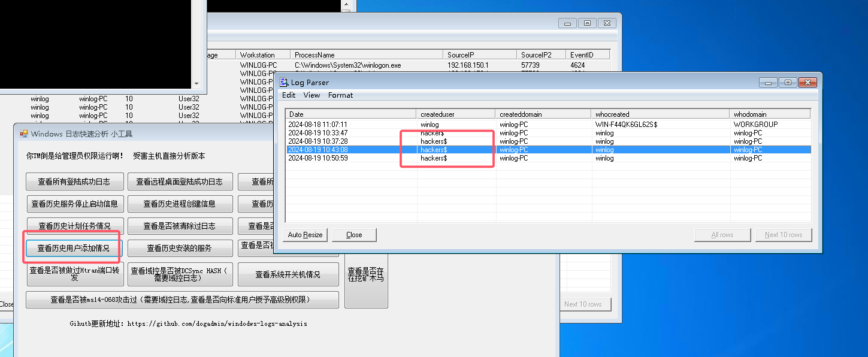Select the row dated 2024-08-19 10:50:59
Screen dimensions: 868x357
point(548,158)
